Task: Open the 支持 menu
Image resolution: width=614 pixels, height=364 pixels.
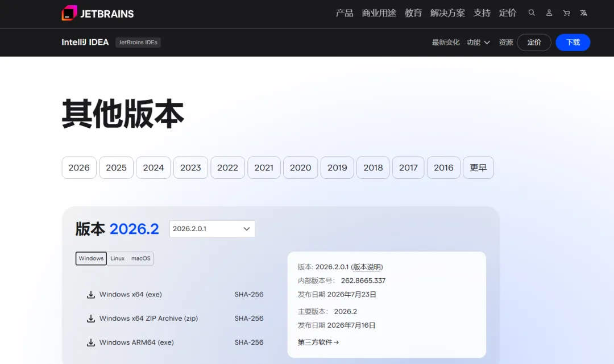Action: [x=482, y=13]
